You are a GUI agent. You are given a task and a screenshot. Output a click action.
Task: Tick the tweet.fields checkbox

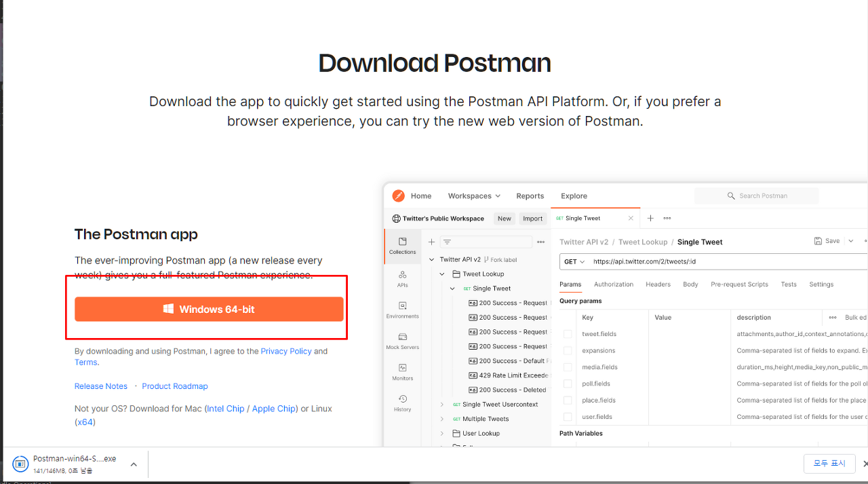(x=568, y=334)
